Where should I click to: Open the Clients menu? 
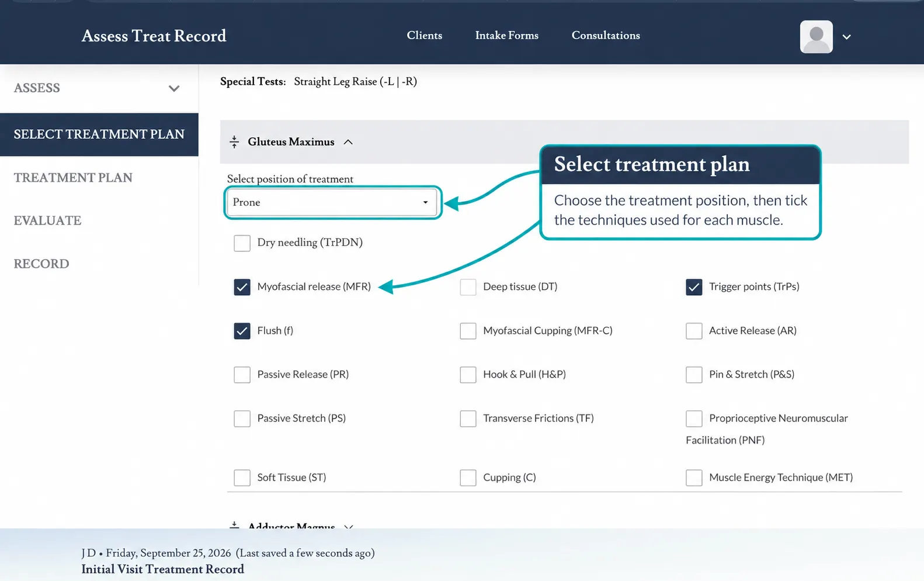coord(425,36)
